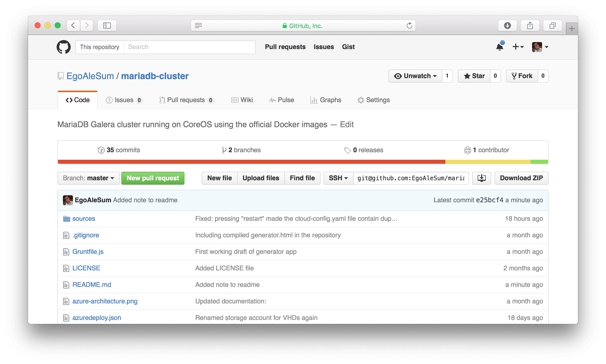Click the repository book icon by EgoAleSum
Image resolution: width=606 pixels, height=364 pixels.
60,76
